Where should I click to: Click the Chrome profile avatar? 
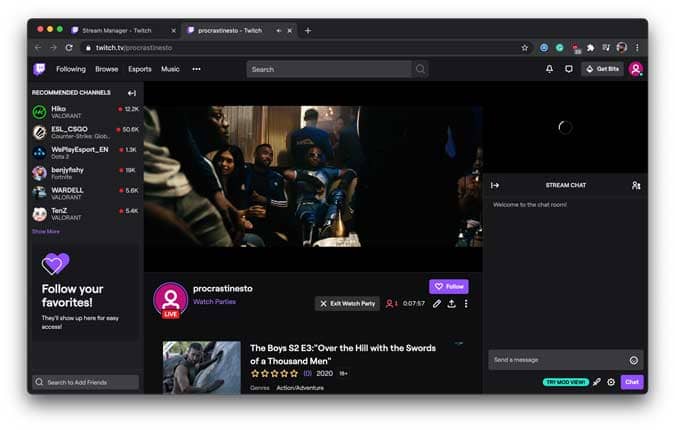click(x=621, y=47)
